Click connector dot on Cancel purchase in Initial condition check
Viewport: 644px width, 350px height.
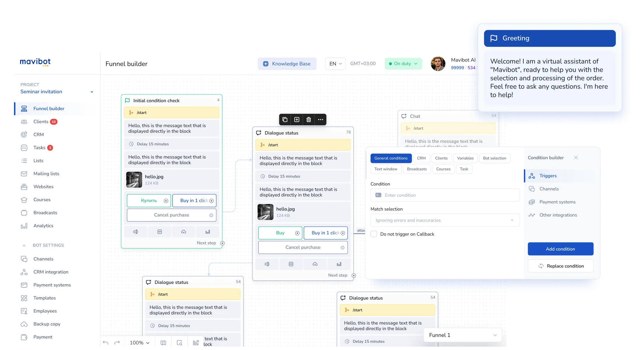point(211,215)
